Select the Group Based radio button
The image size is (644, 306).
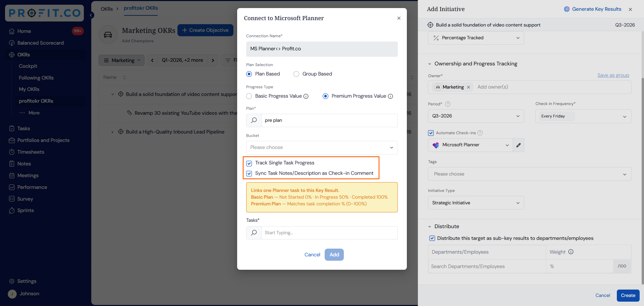coord(297,74)
